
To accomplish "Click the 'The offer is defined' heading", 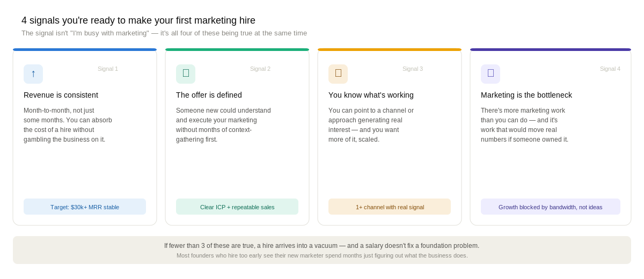I will pyautogui.click(x=209, y=95).
